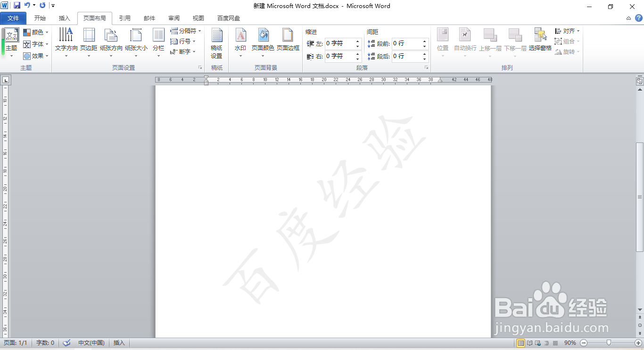Switch to 邮件 Mailings tab

pyautogui.click(x=149, y=18)
